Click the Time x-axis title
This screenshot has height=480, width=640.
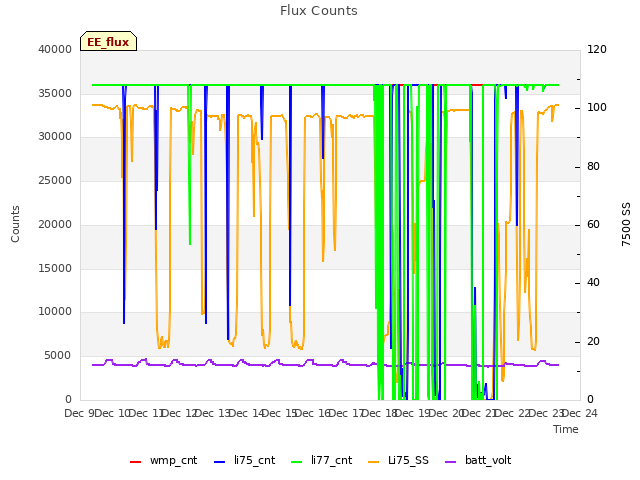click(x=566, y=429)
